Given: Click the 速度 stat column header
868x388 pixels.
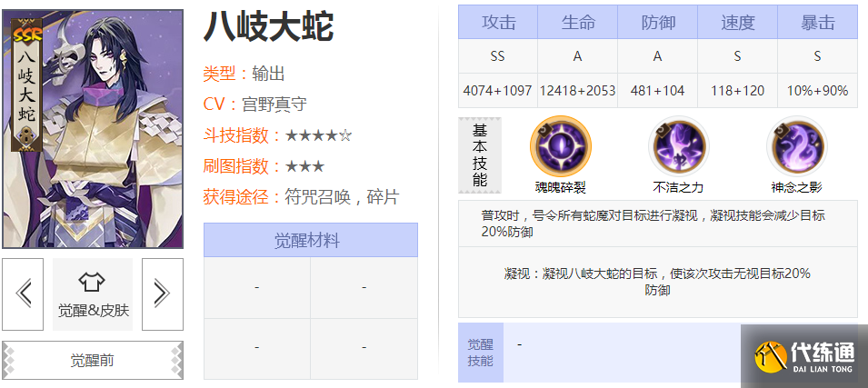Looking at the screenshot, I should tap(737, 23).
